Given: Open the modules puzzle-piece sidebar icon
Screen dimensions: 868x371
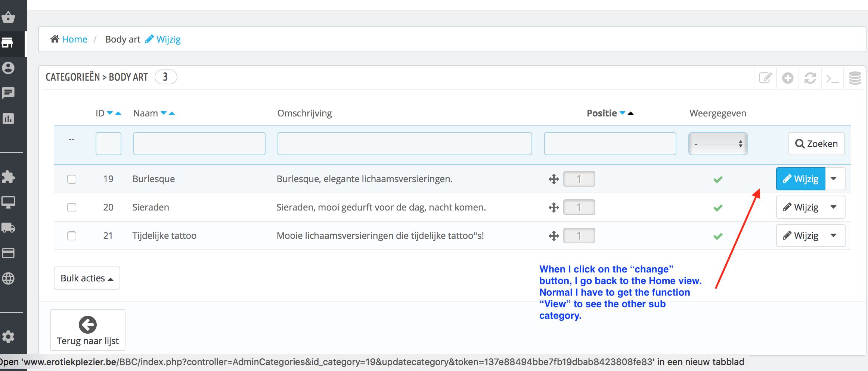Looking at the screenshot, I should pyautogui.click(x=8, y=177).
